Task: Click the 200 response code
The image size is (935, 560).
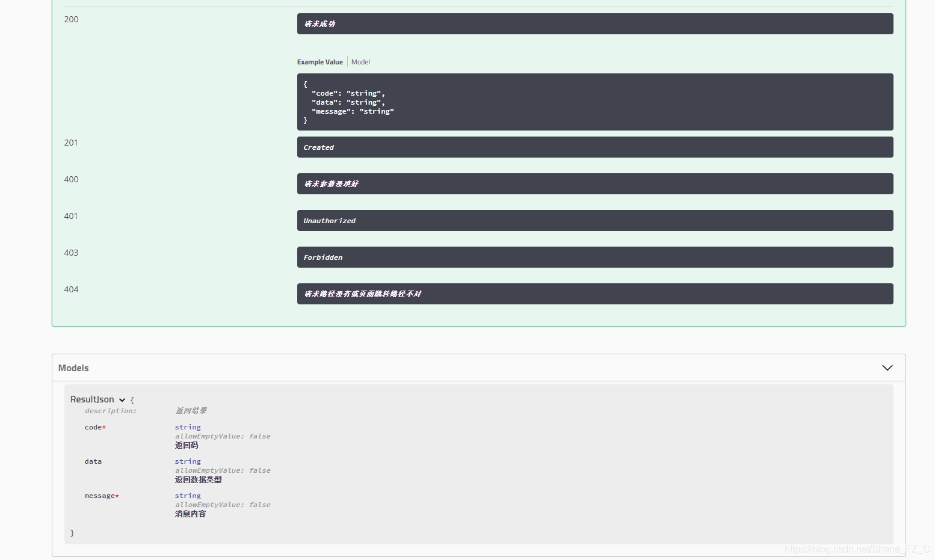Action: [71, 19]
